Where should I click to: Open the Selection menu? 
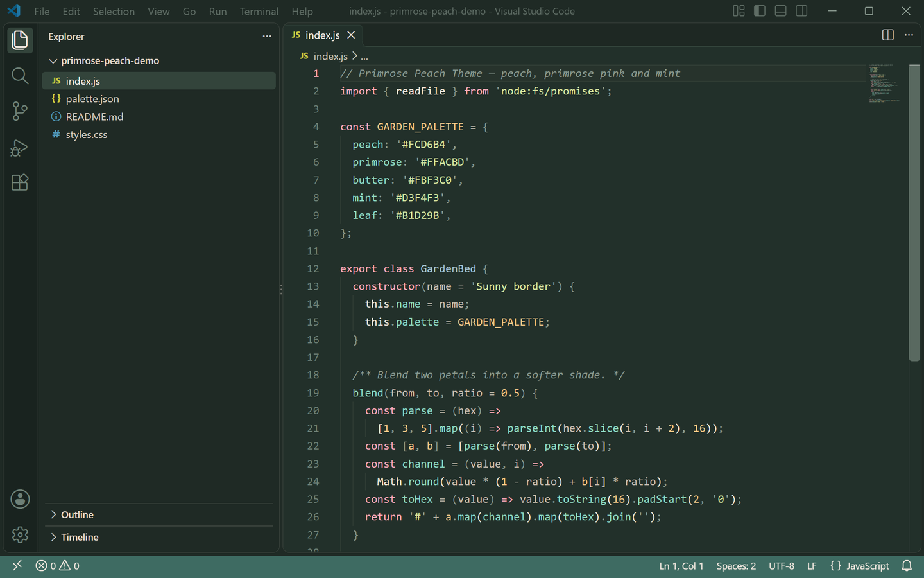[114, 11]
